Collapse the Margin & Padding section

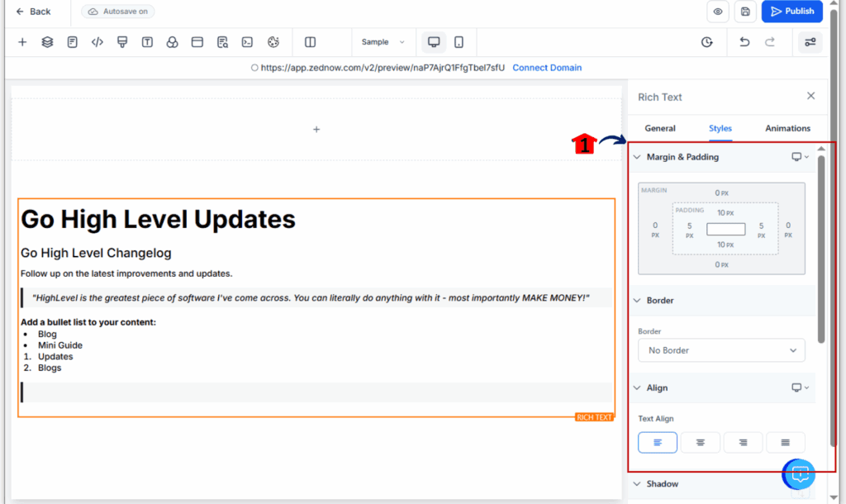(x=637, y=157)
